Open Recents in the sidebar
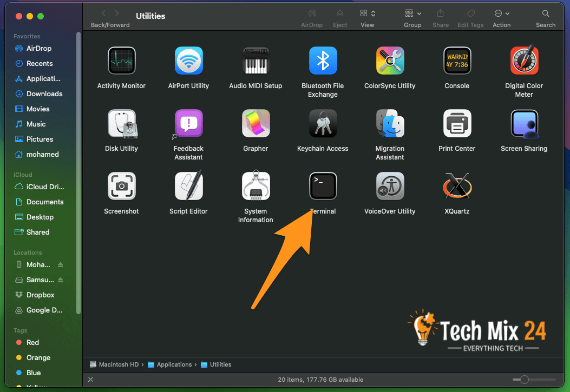570x392 pixels. (x=40, y=63)
